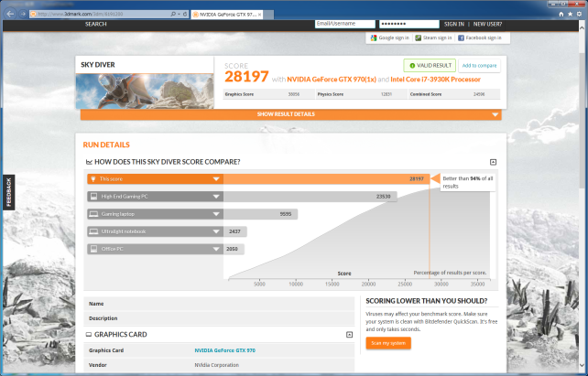Click NEW USER? link
588x376 pixels.
coord(487,24)
